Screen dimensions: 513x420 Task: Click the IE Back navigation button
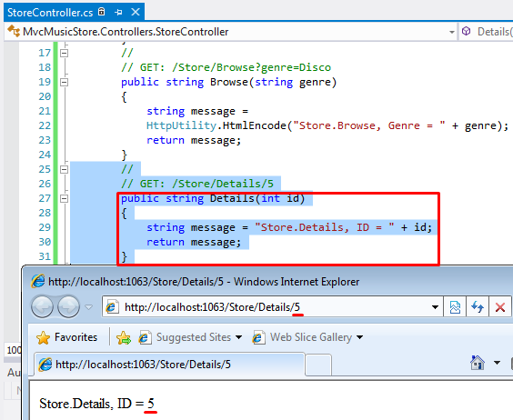42,307
